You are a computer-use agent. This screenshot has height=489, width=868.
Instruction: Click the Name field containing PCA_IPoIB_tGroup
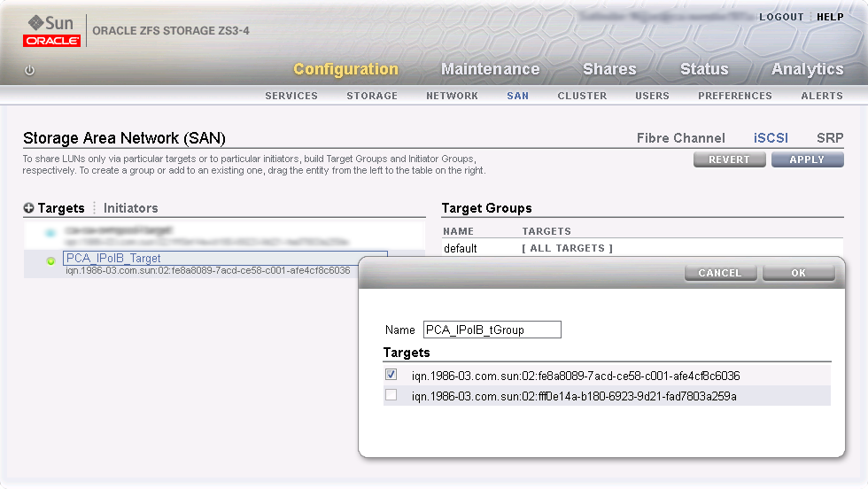(x=492, y=330)
